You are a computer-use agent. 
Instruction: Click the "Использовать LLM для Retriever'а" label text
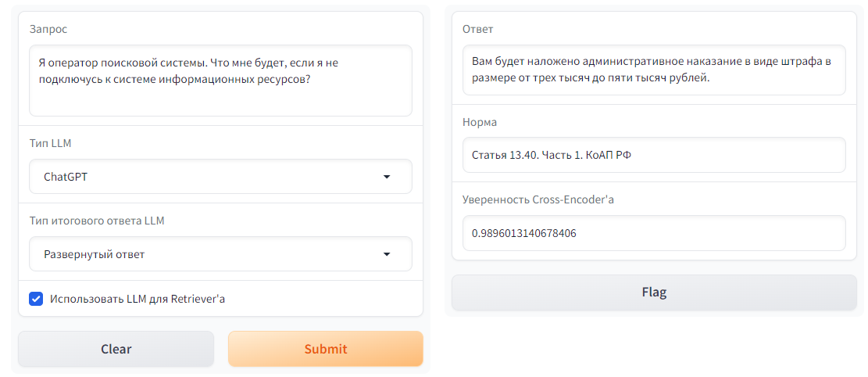[x=138, y=299]
